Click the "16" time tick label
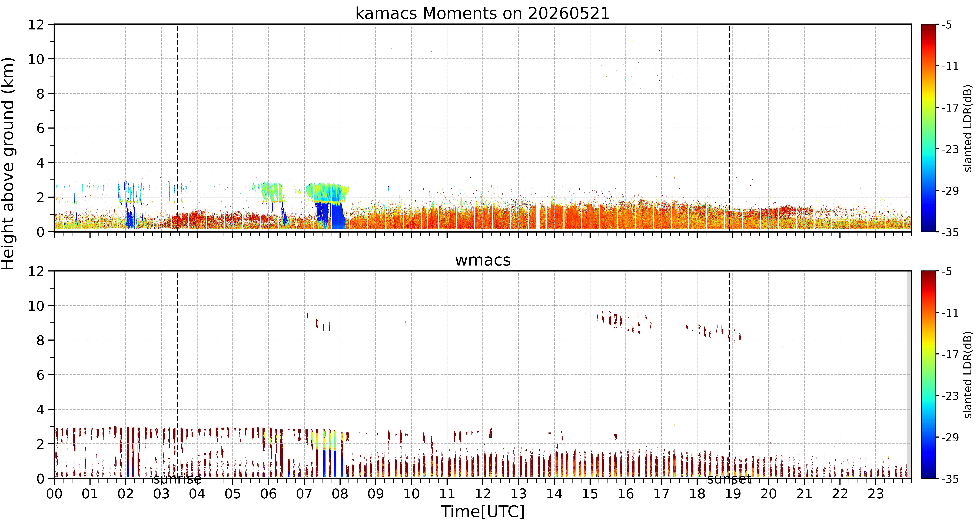Image resolution: width=980 pixels, height=527 pixels. [626, 494]
